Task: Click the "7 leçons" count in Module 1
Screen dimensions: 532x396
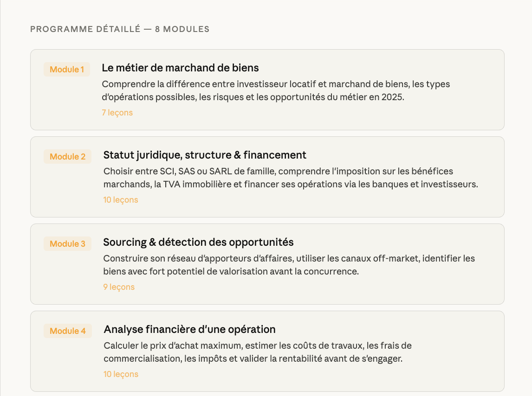Action: (117, 113)
